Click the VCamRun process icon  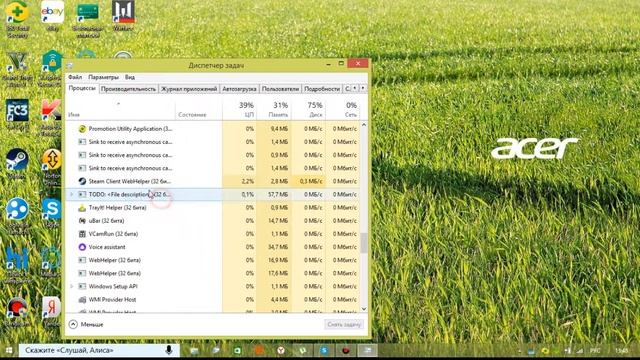pos(82,234)
